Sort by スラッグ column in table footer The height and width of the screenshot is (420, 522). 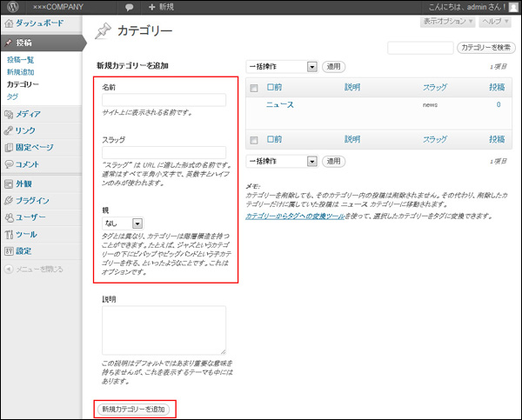tap(435, 139)
